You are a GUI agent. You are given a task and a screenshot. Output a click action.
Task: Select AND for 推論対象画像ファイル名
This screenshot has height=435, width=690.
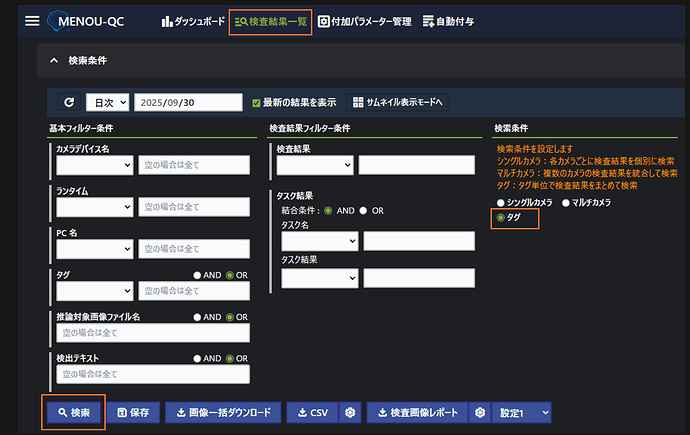tap(197, 317)
